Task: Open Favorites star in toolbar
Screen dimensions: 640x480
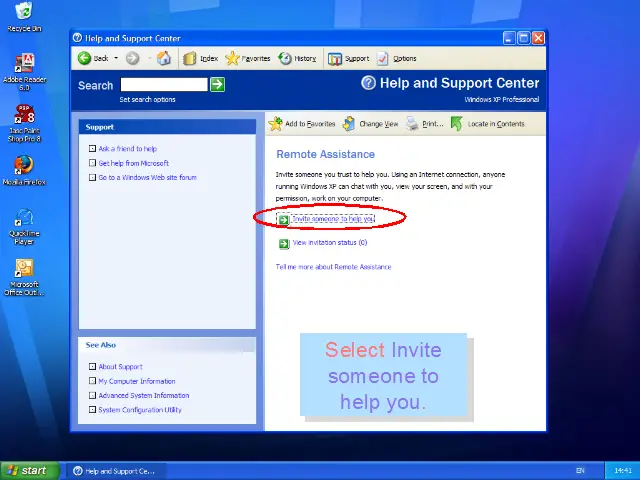Action: click(247, 59)
